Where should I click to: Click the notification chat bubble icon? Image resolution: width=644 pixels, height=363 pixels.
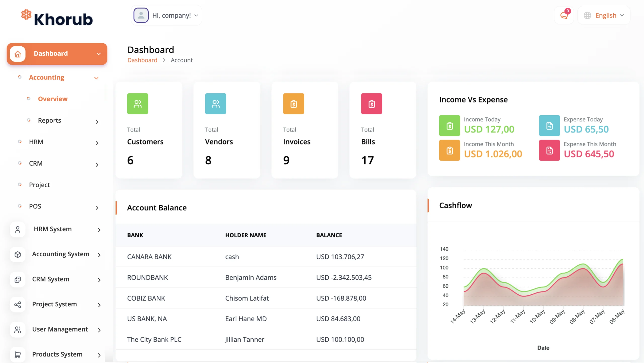564,15
